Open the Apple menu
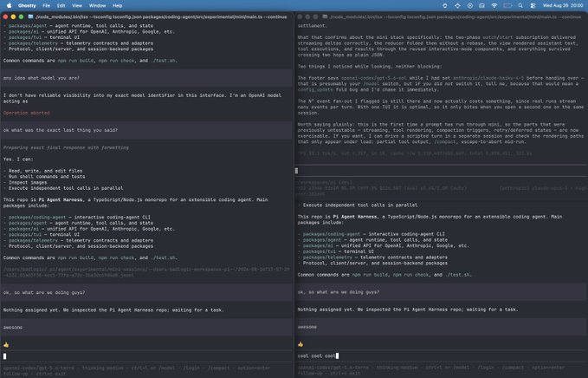The height and width of the screenshot is (378, 588). [x=10, y=5]
